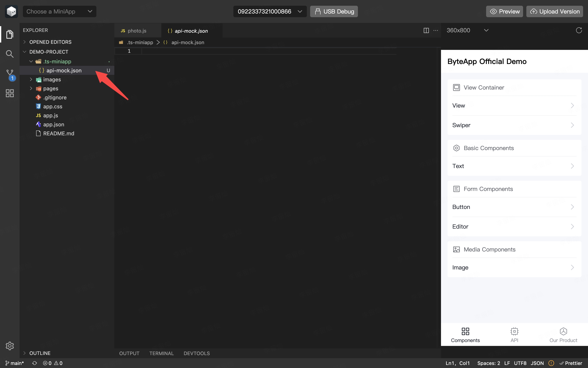Viewport: 588px width, 368px height.
Task: Open the 360x800 resolution dropdown
Action: tap(467, 30)
